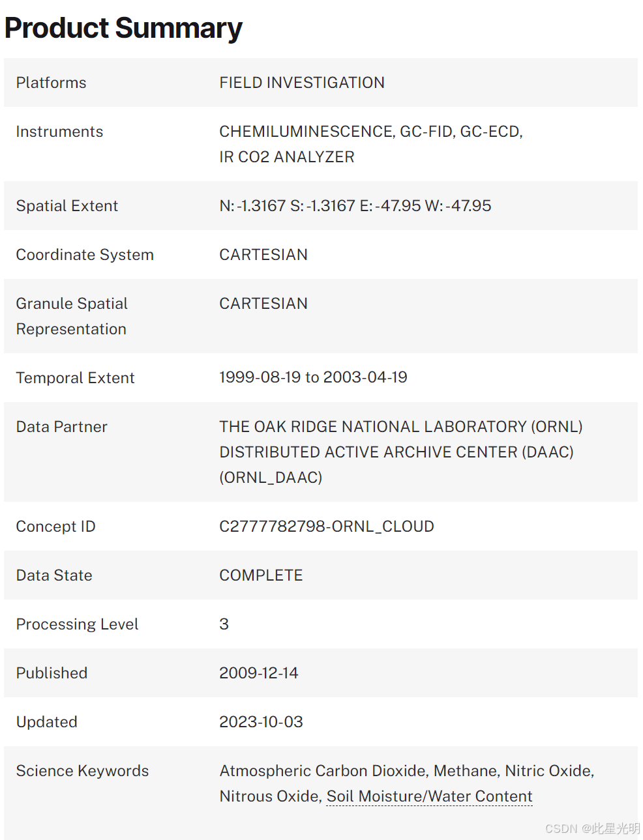Click the Published date 2009-12-14
This screenshot has height=840, width=643.
pos(258,673)
